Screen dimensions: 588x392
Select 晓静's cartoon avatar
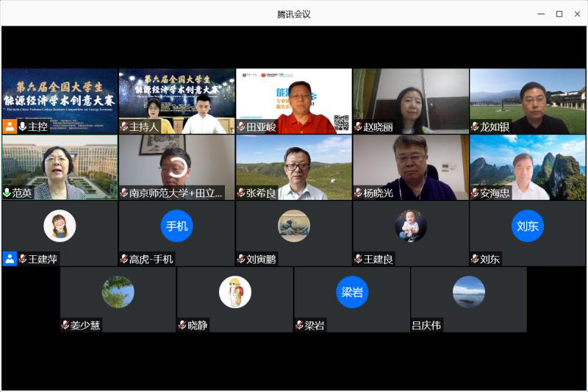235,292
